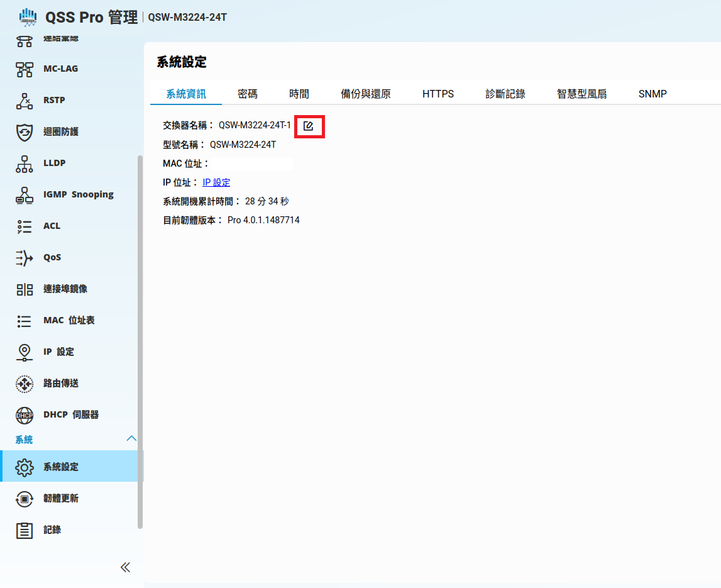Open the SNMP tab

coord(652,94)
